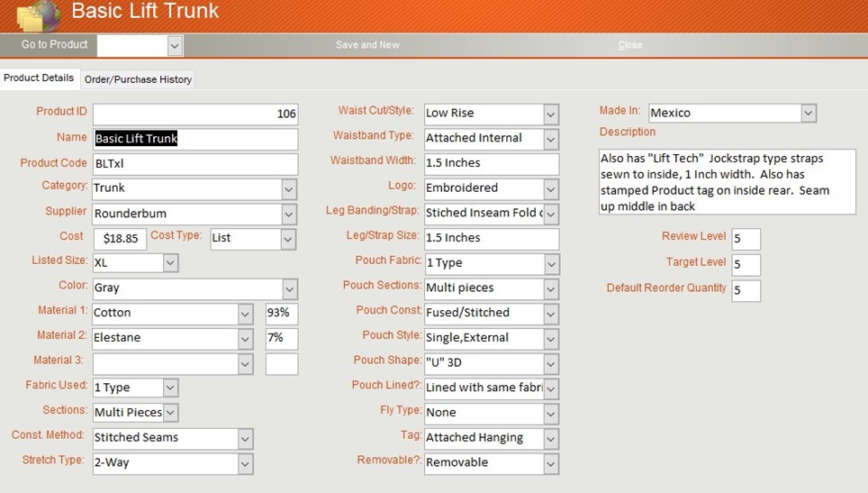Screen dimensions: 868x493
Task: Open the Stretch Type dropdown
Action: pos(245,463)
